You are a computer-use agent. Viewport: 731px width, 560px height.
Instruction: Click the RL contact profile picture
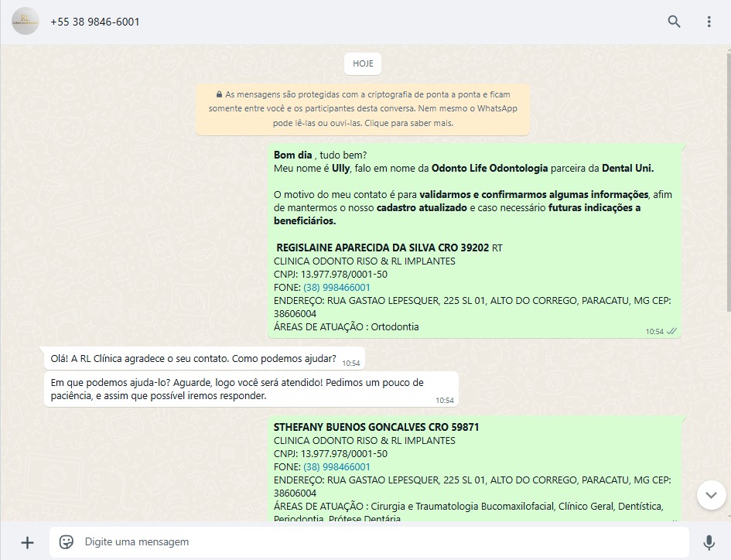coord(26,22)
